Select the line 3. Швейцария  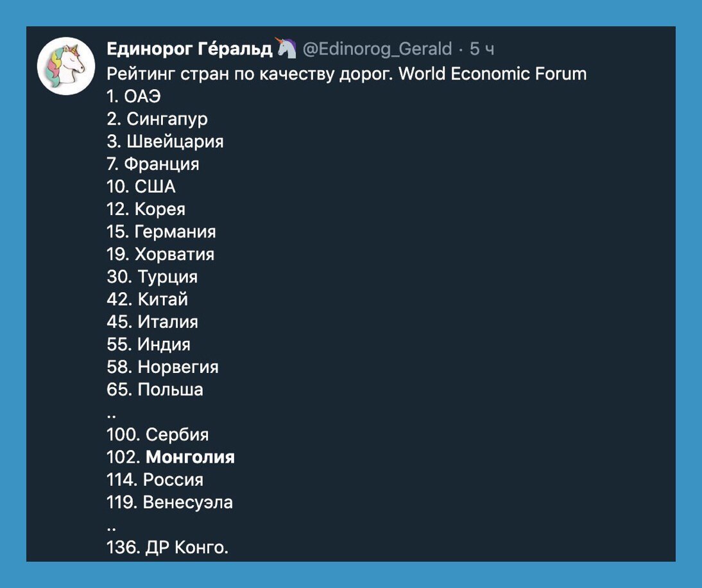[x=165, y=141]
